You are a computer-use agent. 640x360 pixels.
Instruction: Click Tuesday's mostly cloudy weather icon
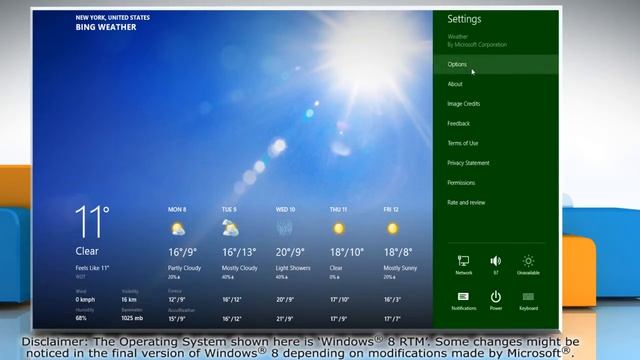tap(231, 228)
